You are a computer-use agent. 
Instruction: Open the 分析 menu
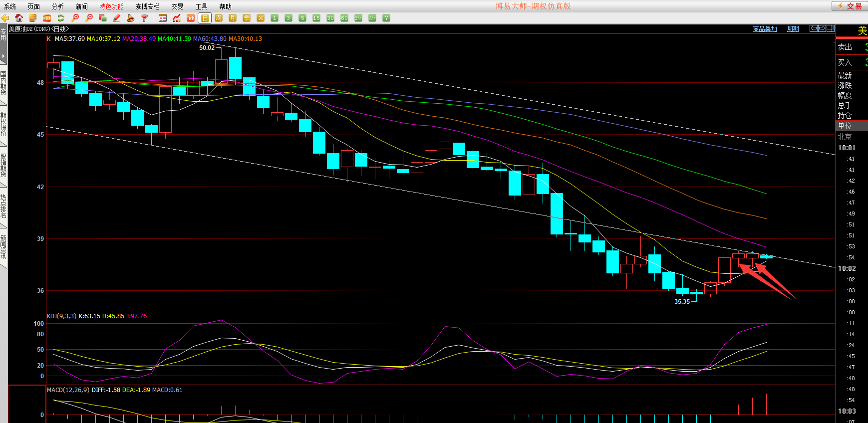click(57, 6)
